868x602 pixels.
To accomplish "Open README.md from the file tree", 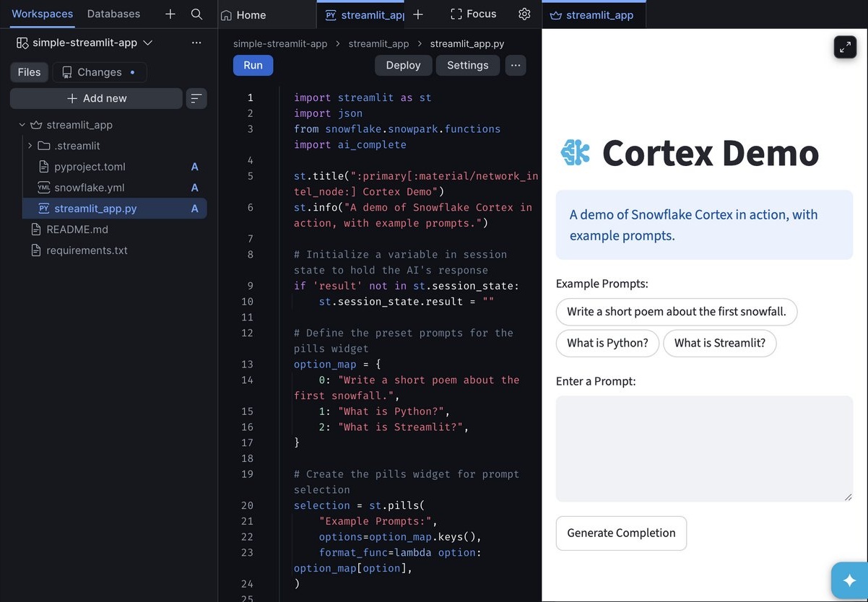I will pos(77,230).
